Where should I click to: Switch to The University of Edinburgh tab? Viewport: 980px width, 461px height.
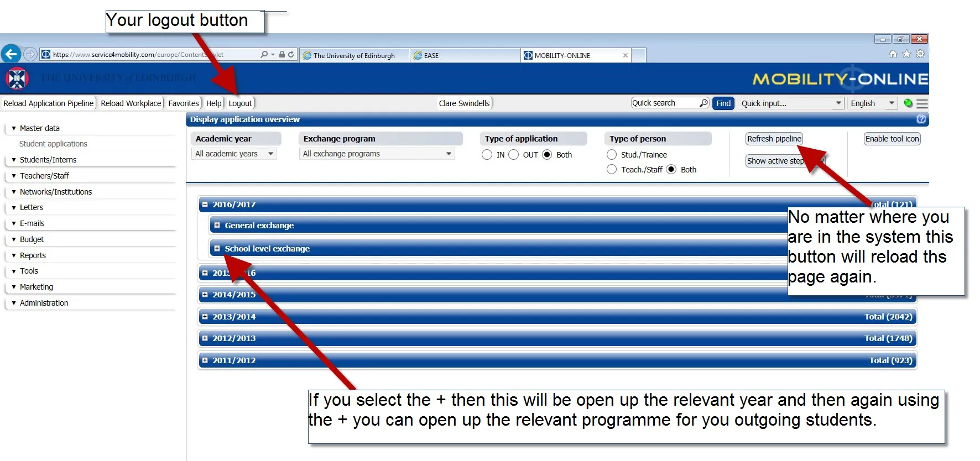tap(355, 55)
